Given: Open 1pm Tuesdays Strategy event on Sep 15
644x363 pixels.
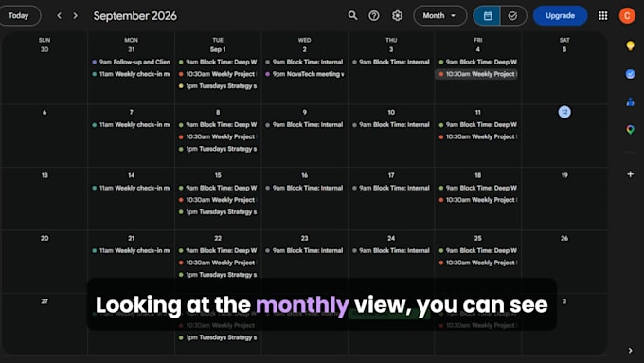Looking at the screenshot, I should (218, 212).
